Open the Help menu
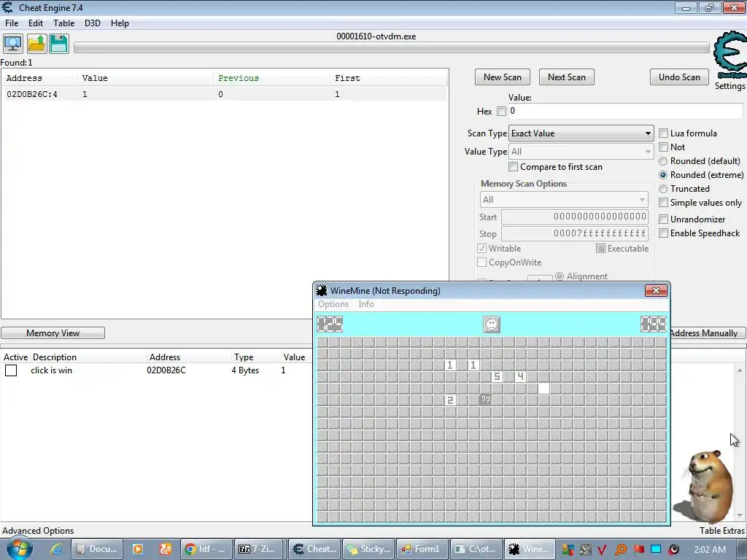Viewport: 747px width, 560px height. click(x=120, y=23)
